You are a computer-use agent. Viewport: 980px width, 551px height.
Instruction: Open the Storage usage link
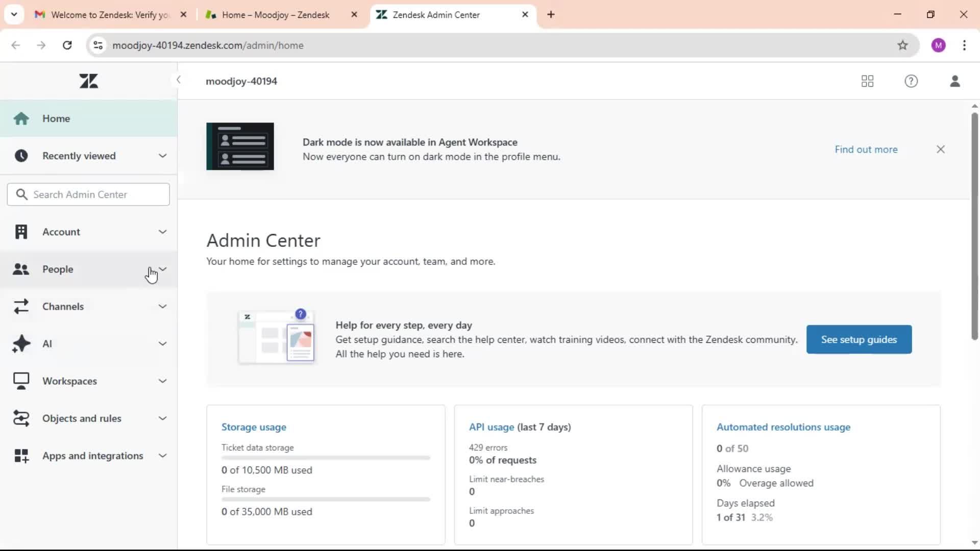coord(254,427)
